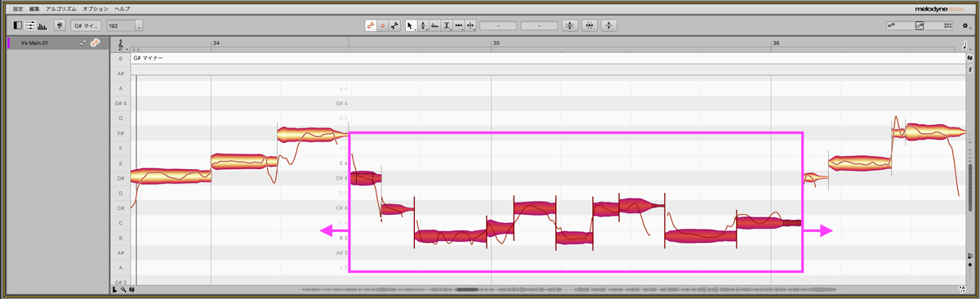Screen dimensions: 980x299
Task: Click bar 35 marker in ruler
Action: click(497, 42)
